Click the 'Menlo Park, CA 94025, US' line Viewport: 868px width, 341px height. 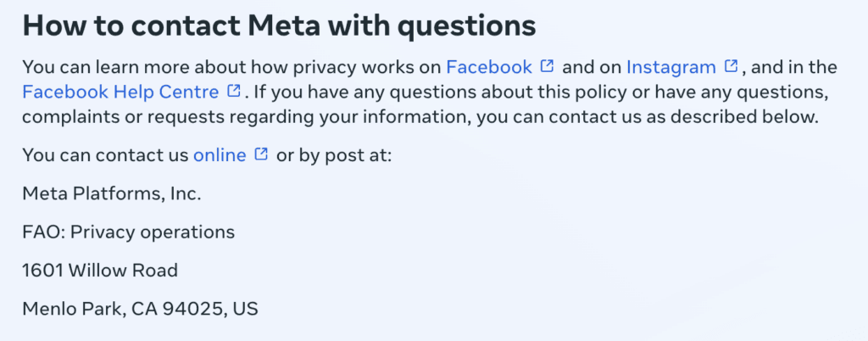[140, 309]
